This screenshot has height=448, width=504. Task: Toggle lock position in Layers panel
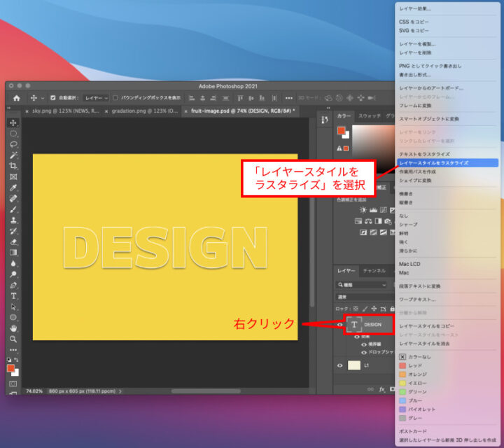click(x=374, y=309)
